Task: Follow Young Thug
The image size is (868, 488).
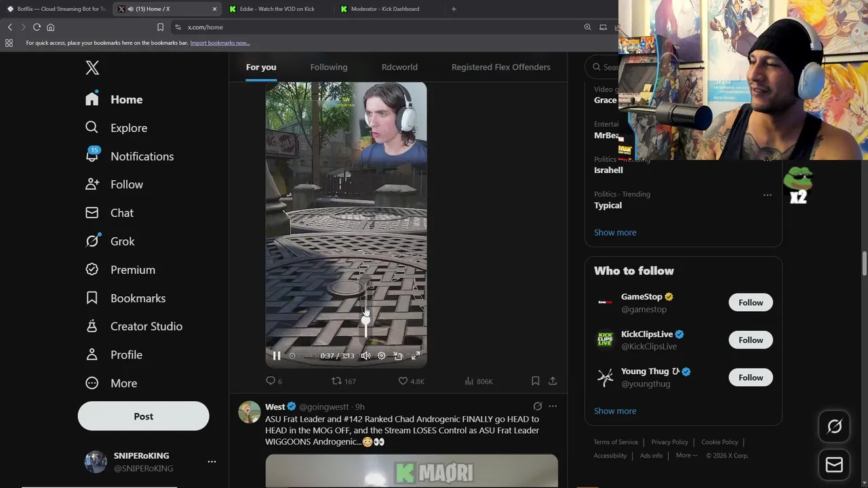Action: coord(751,378)
